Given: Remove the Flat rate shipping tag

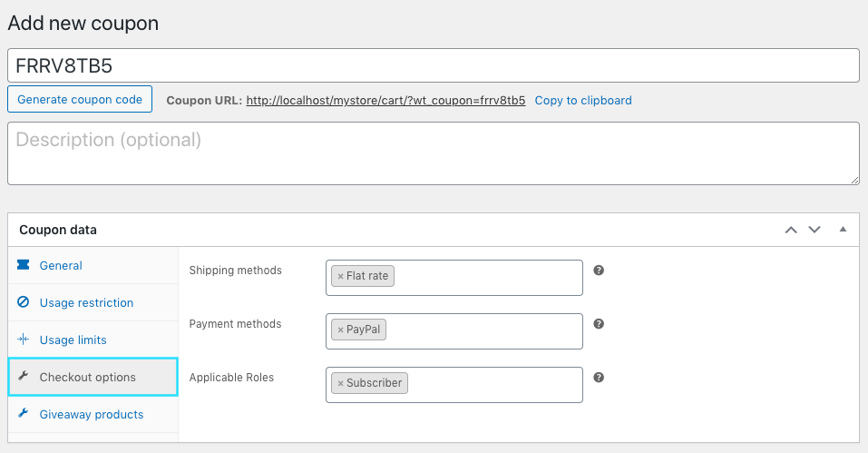Looking at the screenshot, I should tap(340, 276).
